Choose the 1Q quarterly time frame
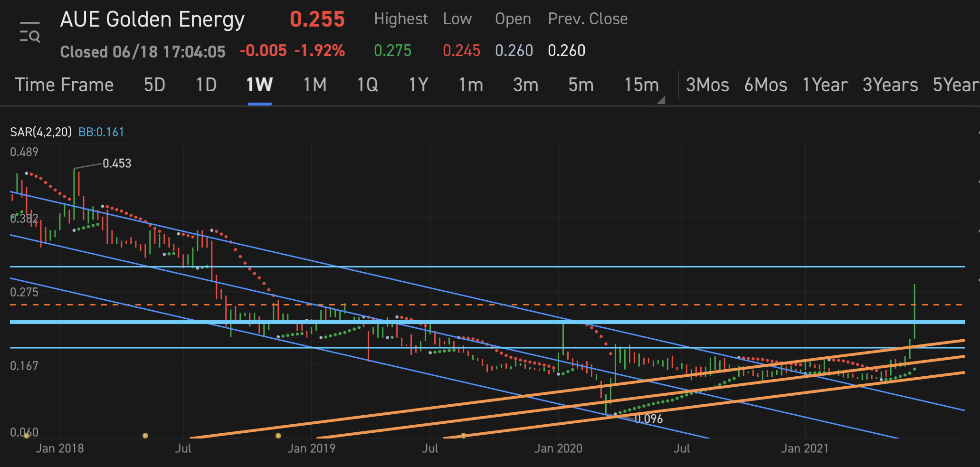 coord(368,85)
